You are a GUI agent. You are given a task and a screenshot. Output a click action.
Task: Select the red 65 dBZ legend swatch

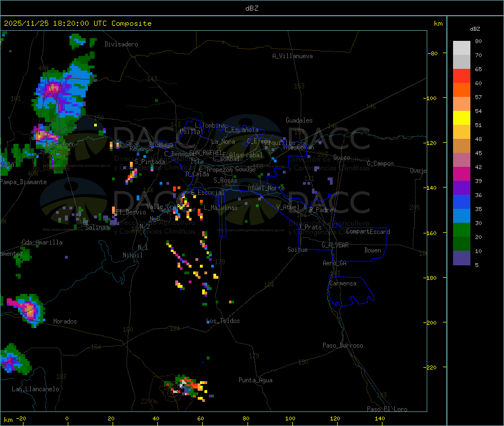click(461, 76)
